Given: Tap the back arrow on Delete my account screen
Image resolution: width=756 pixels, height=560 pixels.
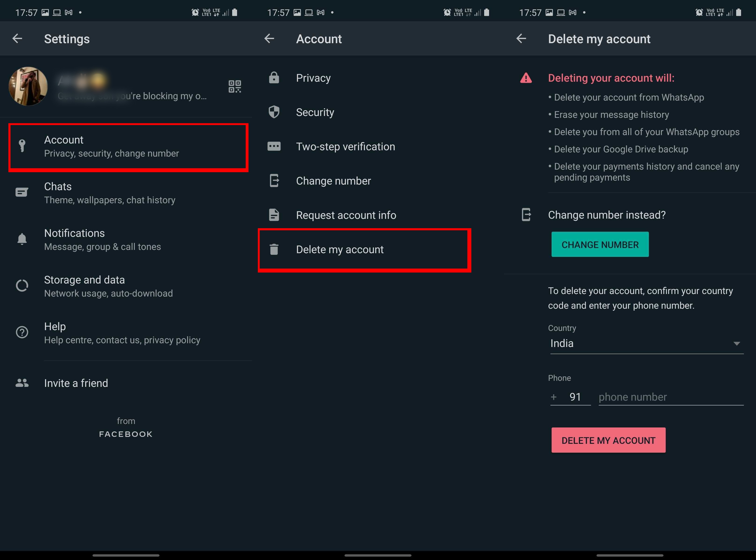Looking at the screenshot, I should click(x=521, y=39).
